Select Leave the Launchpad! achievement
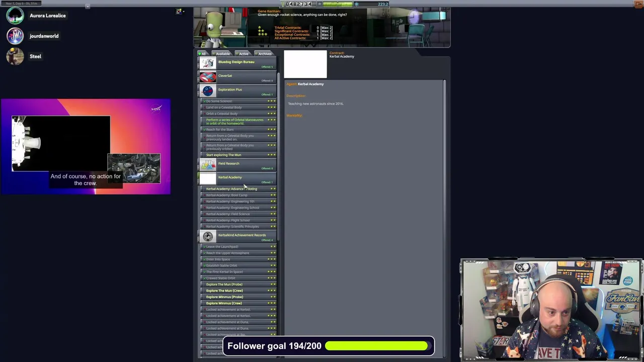The image size is (644, 362). point(239,247)
